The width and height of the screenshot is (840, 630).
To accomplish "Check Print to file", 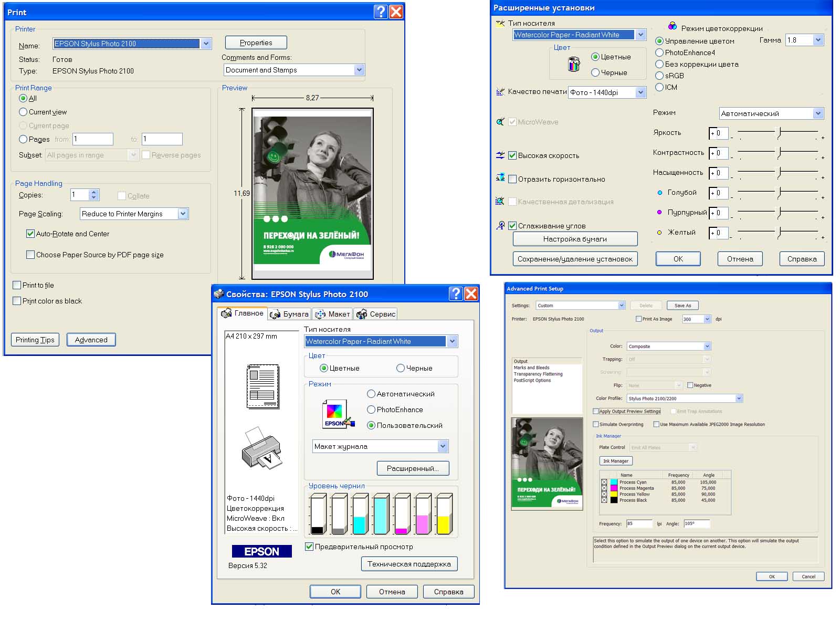I will click(17, 285).
